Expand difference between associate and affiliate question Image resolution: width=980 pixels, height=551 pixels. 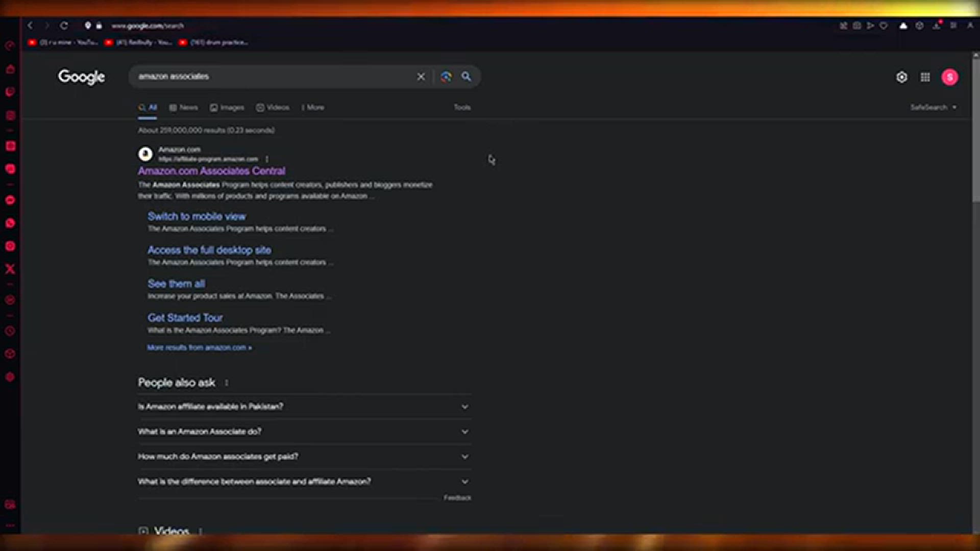(304, 482)
